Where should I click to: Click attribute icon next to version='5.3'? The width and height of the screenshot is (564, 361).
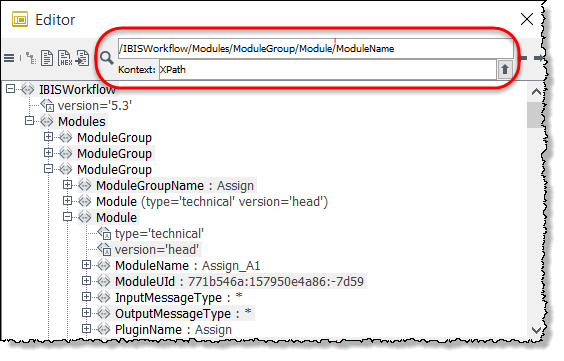point(47,105)
